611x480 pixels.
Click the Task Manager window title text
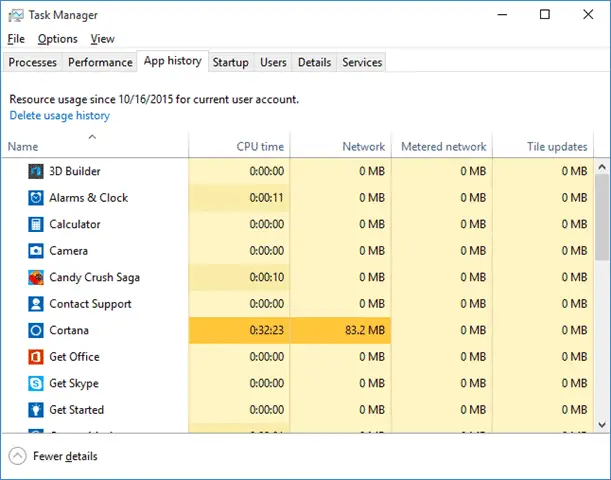click(63, 15)
